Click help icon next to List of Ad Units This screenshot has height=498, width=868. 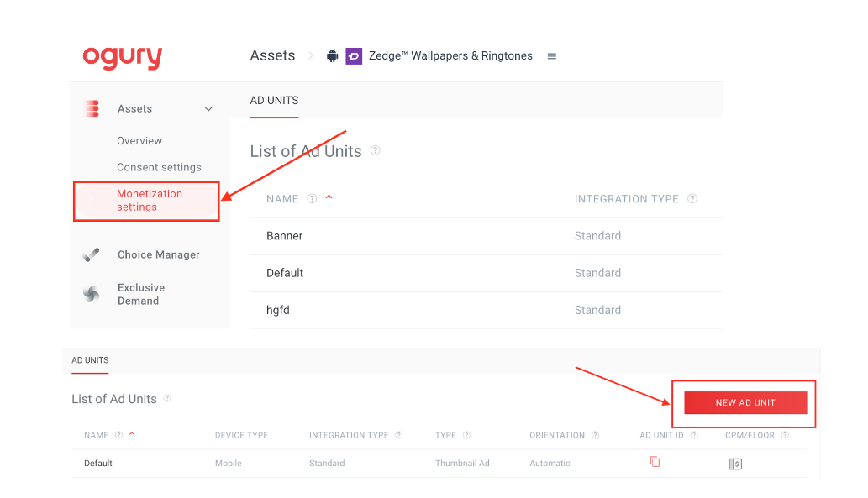(x=376, y=151)
